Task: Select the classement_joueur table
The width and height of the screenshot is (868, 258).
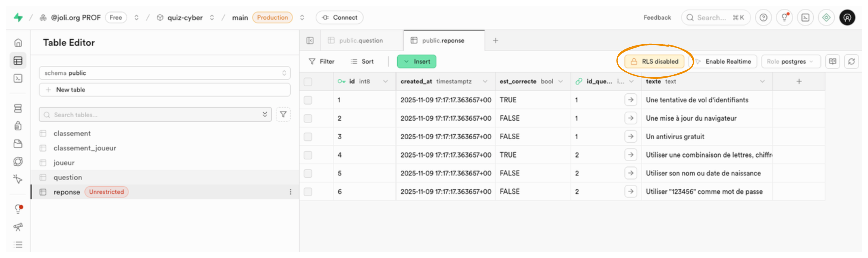Action: coord(85,148)
